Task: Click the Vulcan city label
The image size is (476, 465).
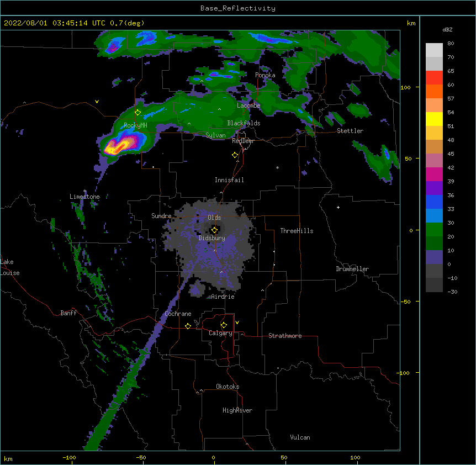Action: click(300, 437)
